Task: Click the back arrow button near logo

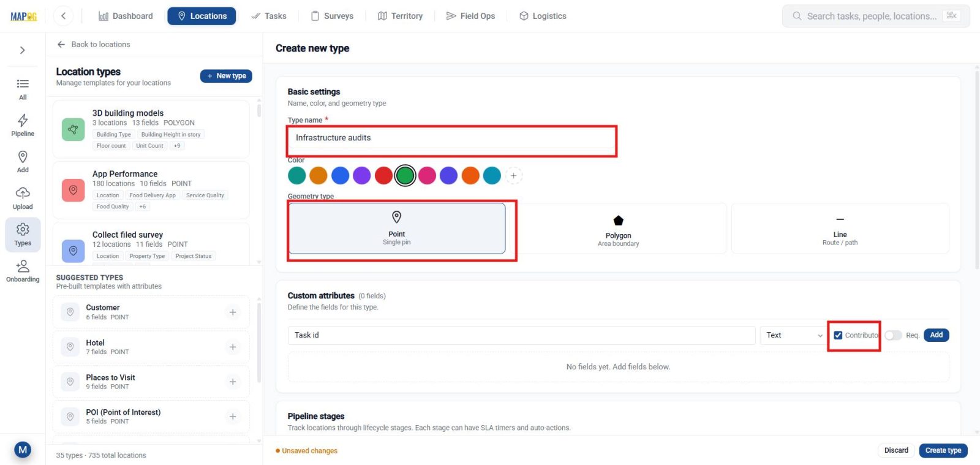Action: (63, 16)
